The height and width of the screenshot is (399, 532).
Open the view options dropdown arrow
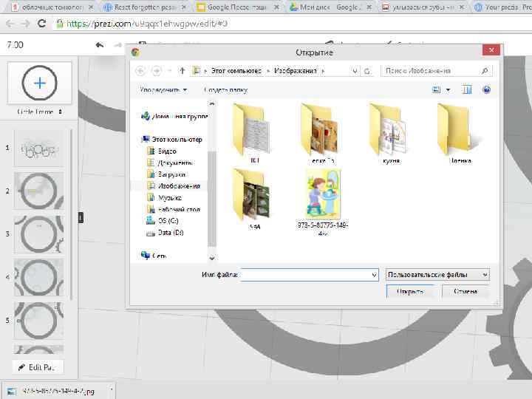(x=448, y=90)
